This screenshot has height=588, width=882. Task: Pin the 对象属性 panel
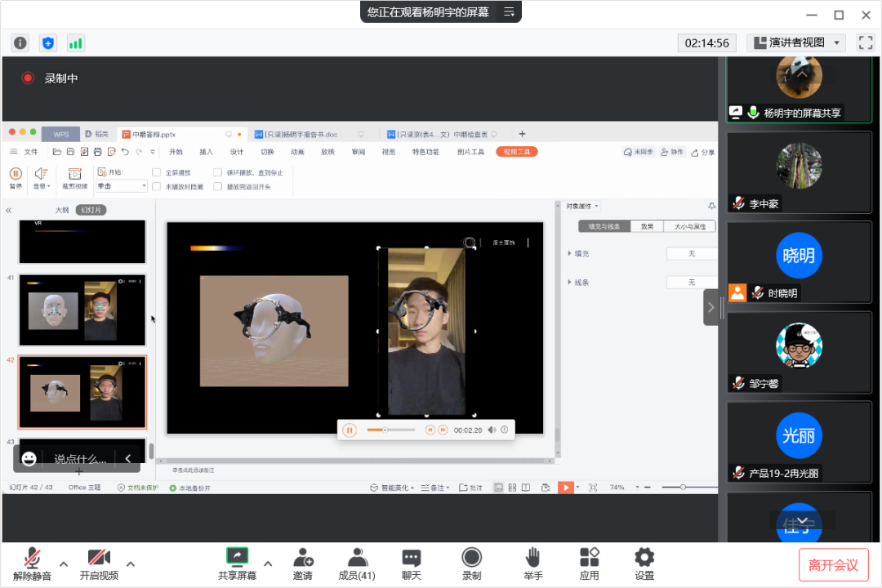click(x=711, y=206)
